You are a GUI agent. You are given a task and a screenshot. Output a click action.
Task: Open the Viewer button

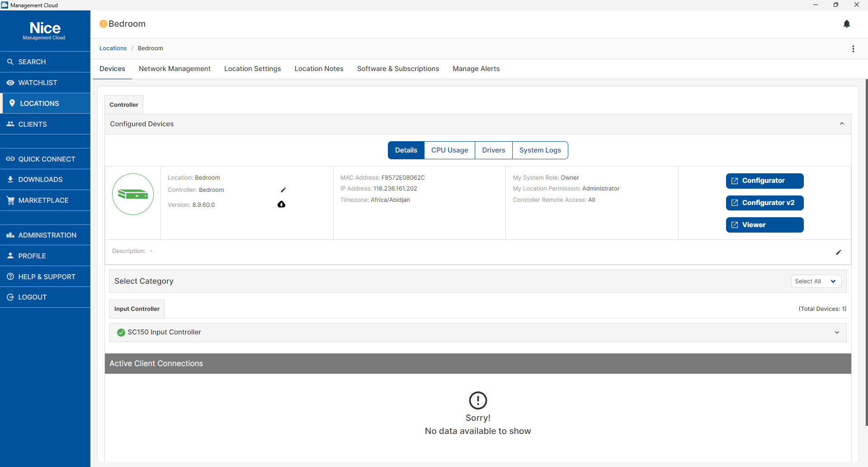[x=764, y=225]
